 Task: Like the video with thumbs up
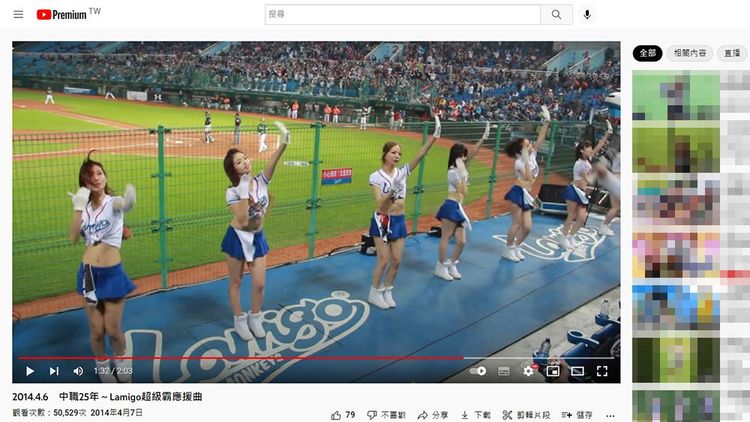tap(343, 415)
